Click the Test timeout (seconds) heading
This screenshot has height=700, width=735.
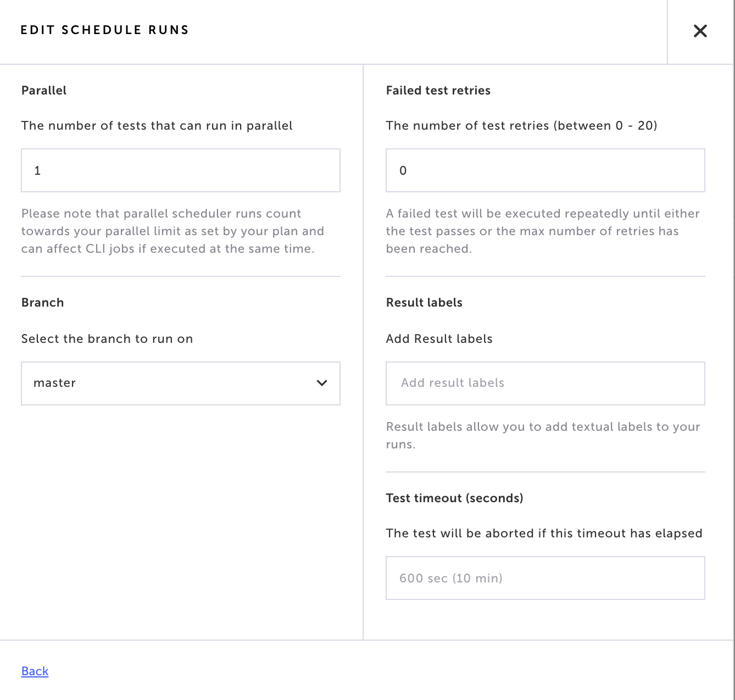pos(454,498)
